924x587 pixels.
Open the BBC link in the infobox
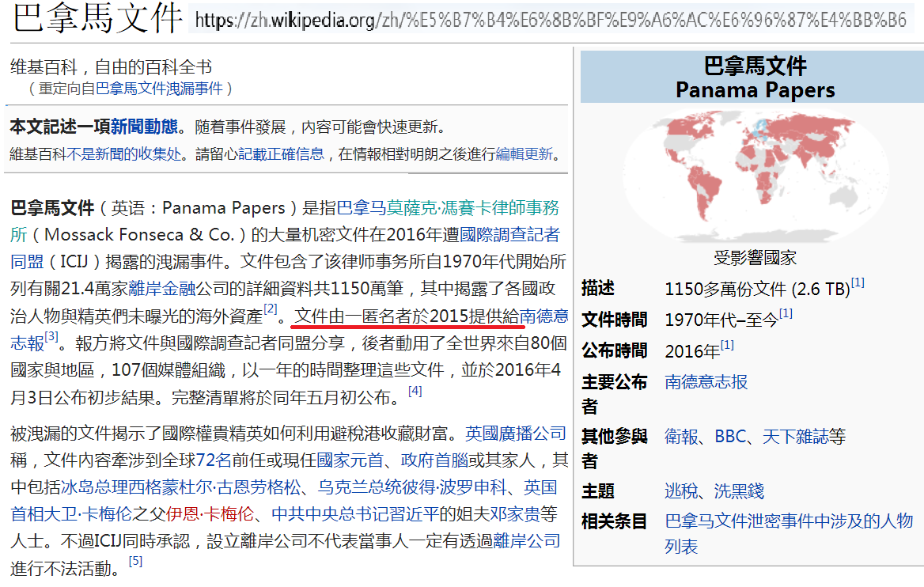[731, 437]
